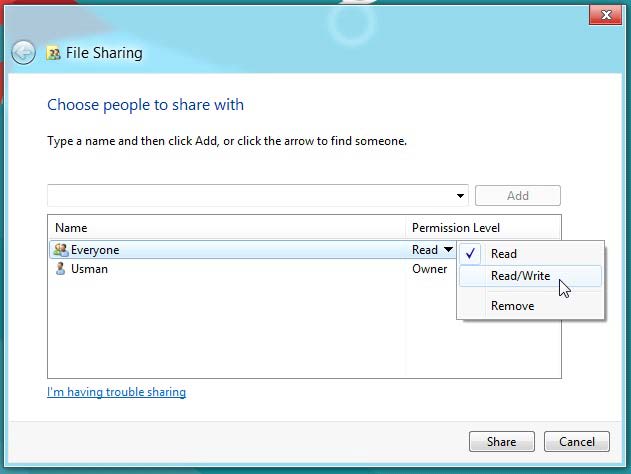The width and height of the screenshot is (631, 474).
Task: Open the I'm having trouble sharing link
Action: (116, 392)
